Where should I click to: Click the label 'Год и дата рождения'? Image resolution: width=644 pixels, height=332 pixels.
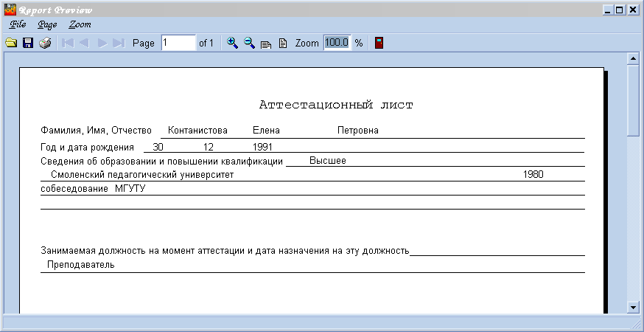click(87, 148)
